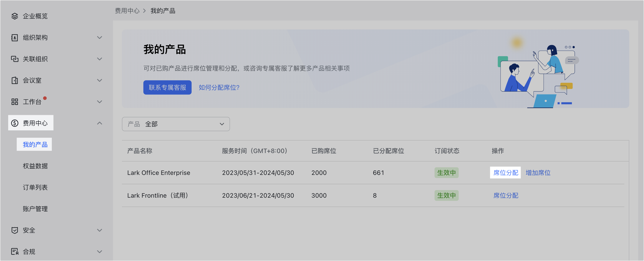Image resolution: width=644 pixels, height=261 pixels.
Task: Click the 关联组织 linked squares icon
Action: (15, 59)
